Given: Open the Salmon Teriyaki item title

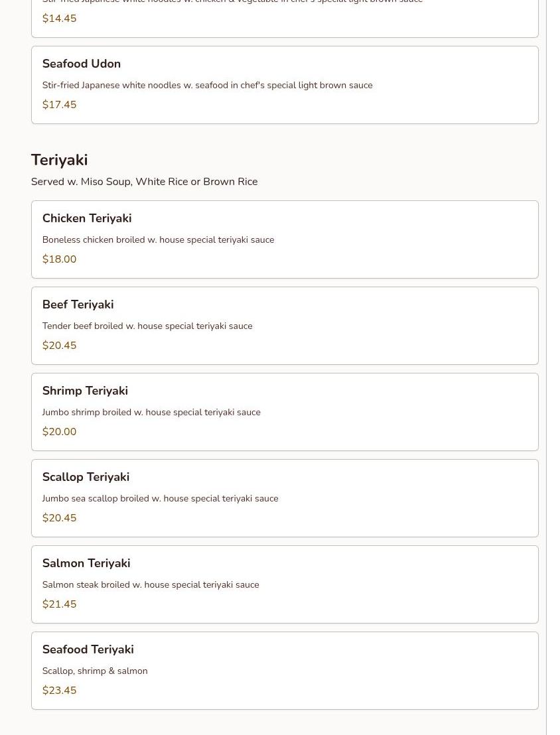Looking at the screenshot, I should tap(86, 563).
